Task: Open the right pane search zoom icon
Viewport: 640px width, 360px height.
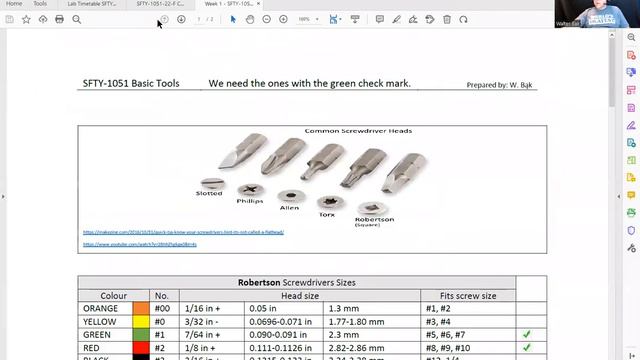Action: [x=631, y=37]
